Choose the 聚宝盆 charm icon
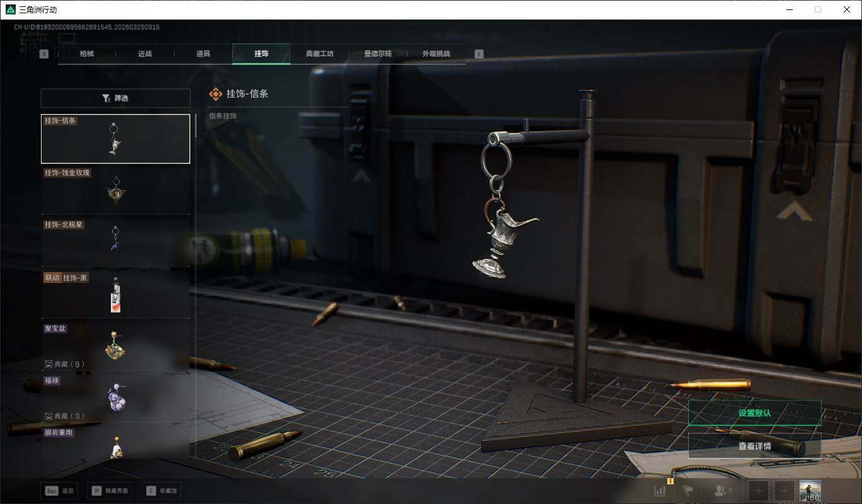This screenshot has width=862, height=504. point(115,343)
